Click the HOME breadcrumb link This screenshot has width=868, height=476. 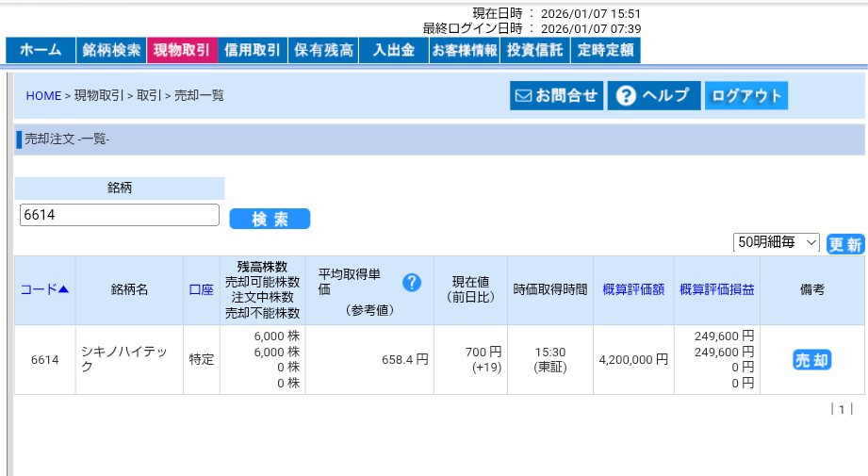tap(43, 95)
